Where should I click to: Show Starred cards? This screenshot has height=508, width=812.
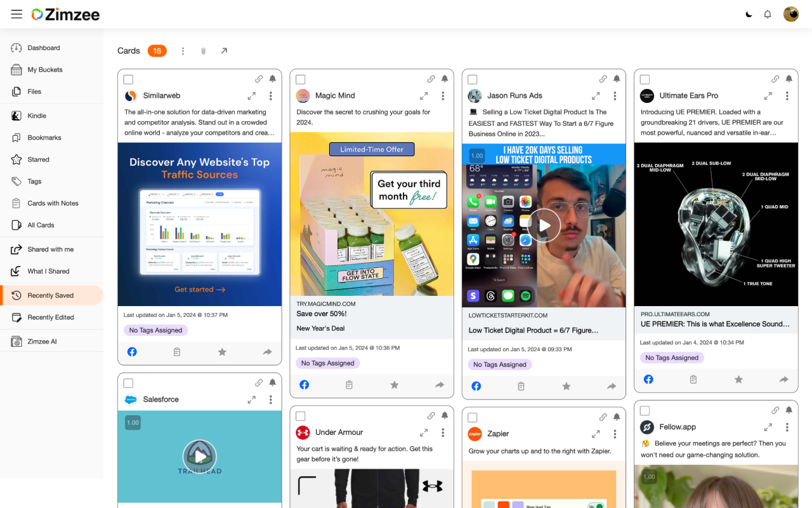51,159
